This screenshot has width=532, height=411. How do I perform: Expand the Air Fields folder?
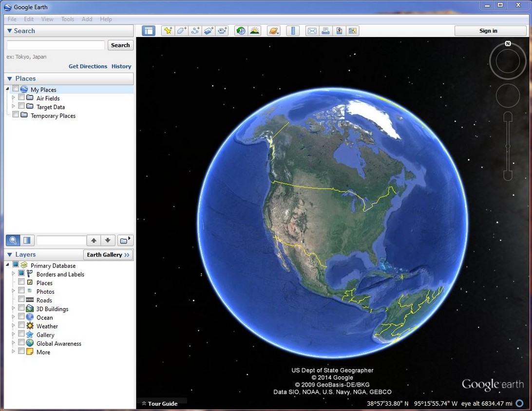click(13, 97)
